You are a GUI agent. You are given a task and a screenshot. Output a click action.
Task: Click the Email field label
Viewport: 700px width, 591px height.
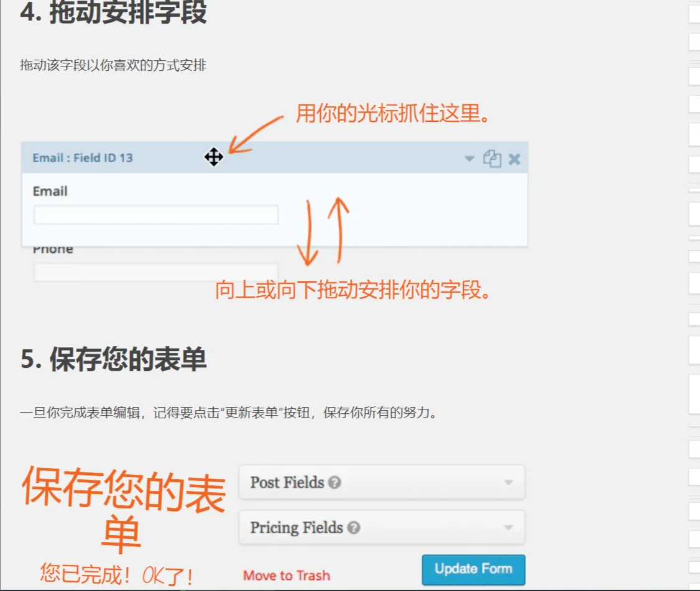pos(50,191)
